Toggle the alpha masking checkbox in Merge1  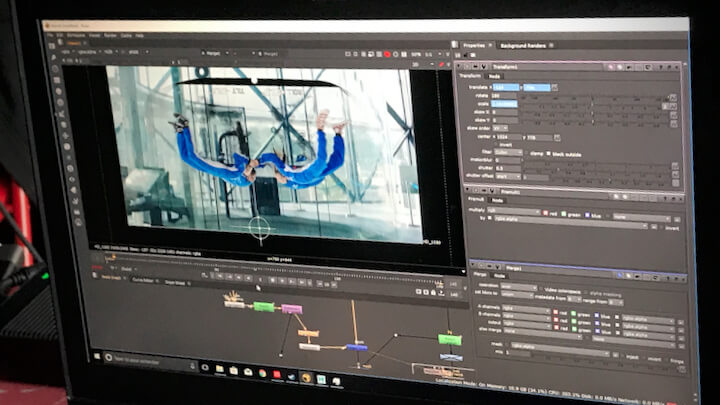[586, 292]
